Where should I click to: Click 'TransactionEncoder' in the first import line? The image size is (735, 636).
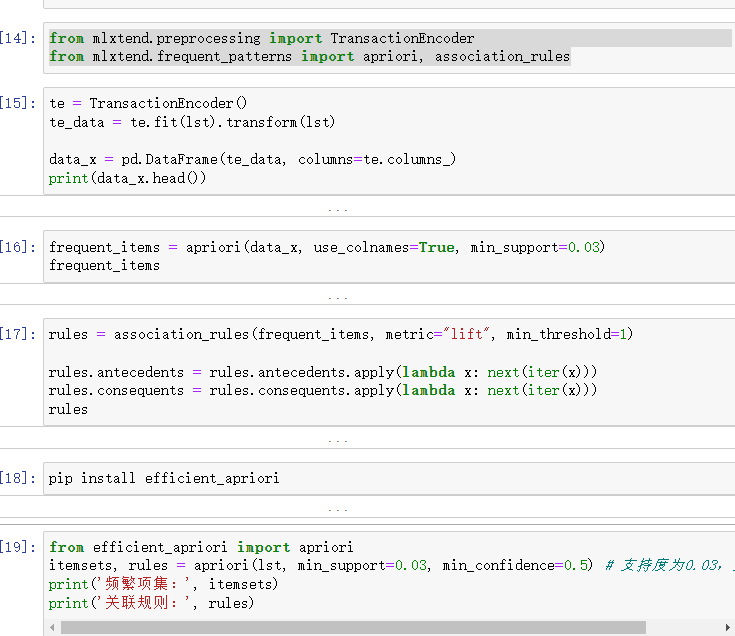pos(402,38)
